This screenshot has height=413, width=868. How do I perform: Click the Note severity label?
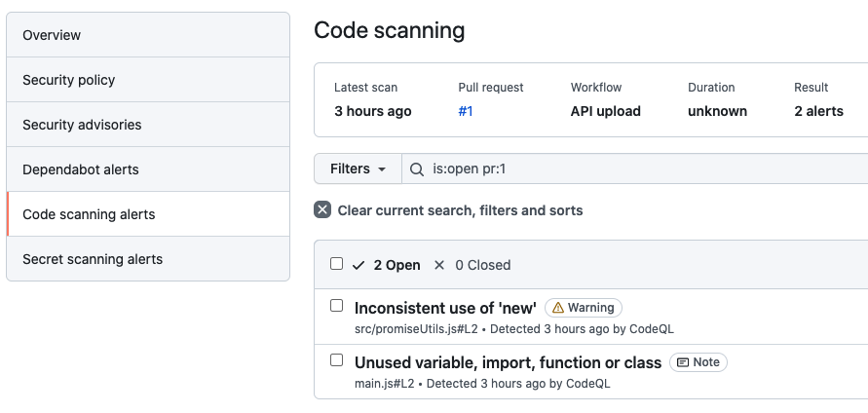pos(698,362)
